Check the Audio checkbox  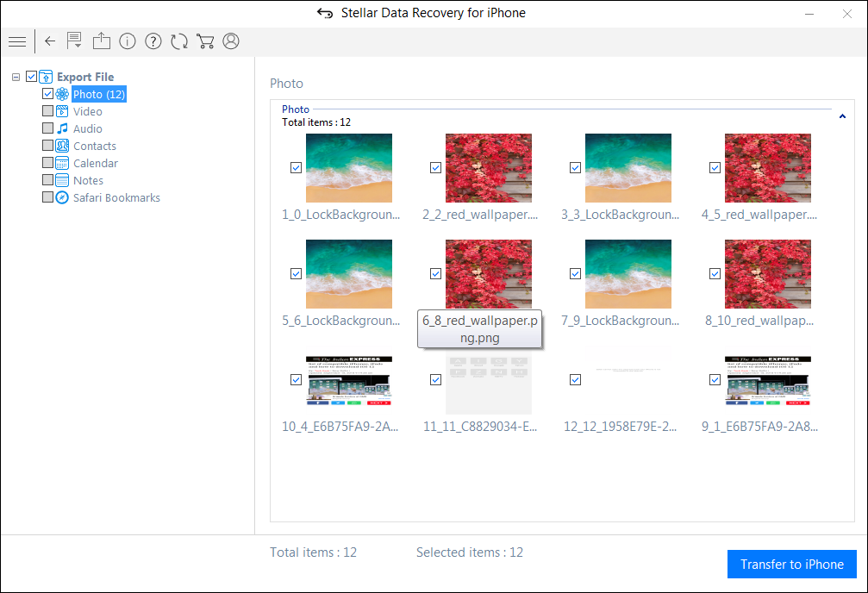point(47,128)
